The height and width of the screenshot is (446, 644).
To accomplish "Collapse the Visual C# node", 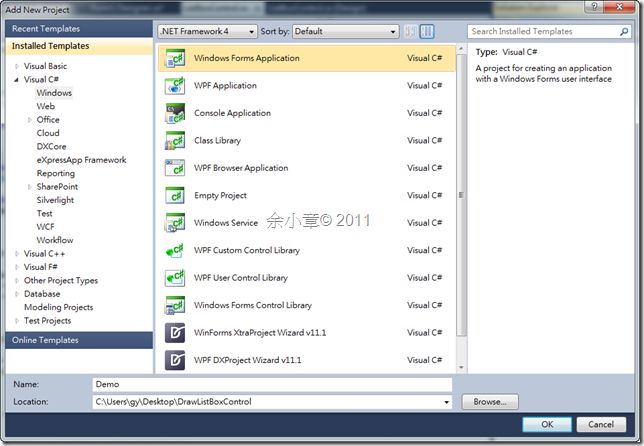I will tap(17, 80).
